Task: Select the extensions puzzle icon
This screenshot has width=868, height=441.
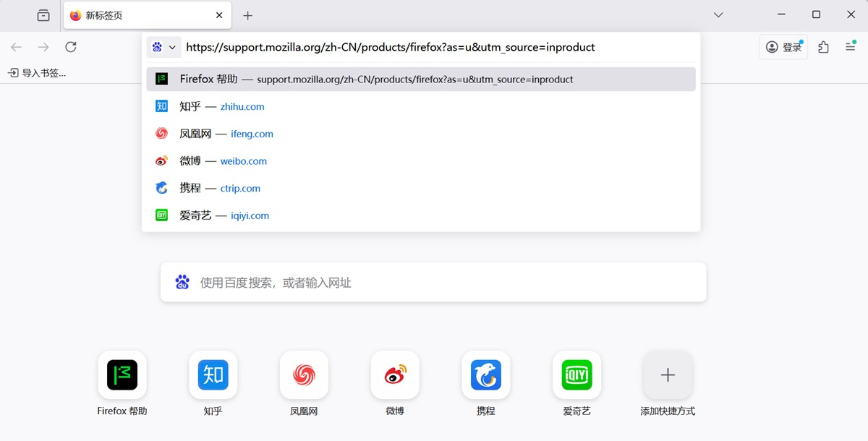Action: [822, 46]
